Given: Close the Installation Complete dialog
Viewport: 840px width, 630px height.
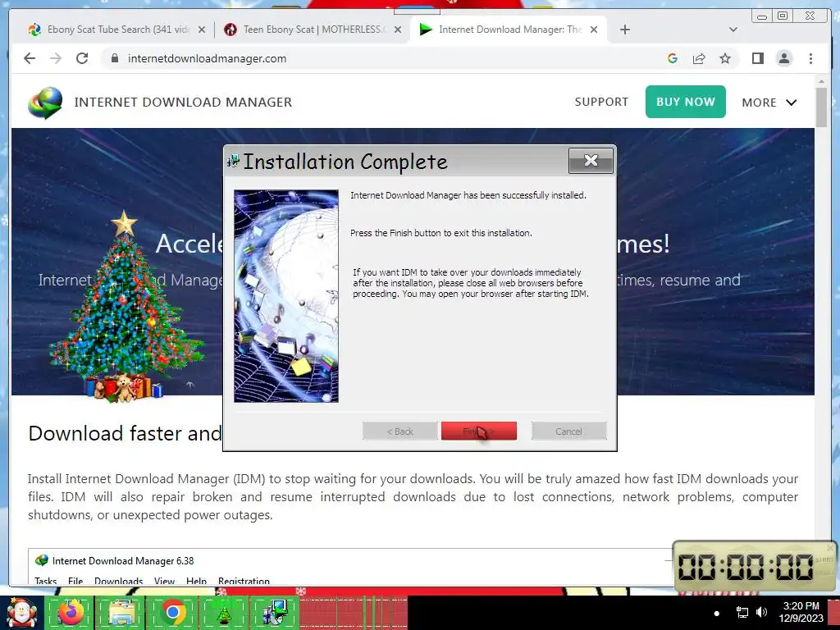Looking at the screenshot, I should tap(591, 160).
